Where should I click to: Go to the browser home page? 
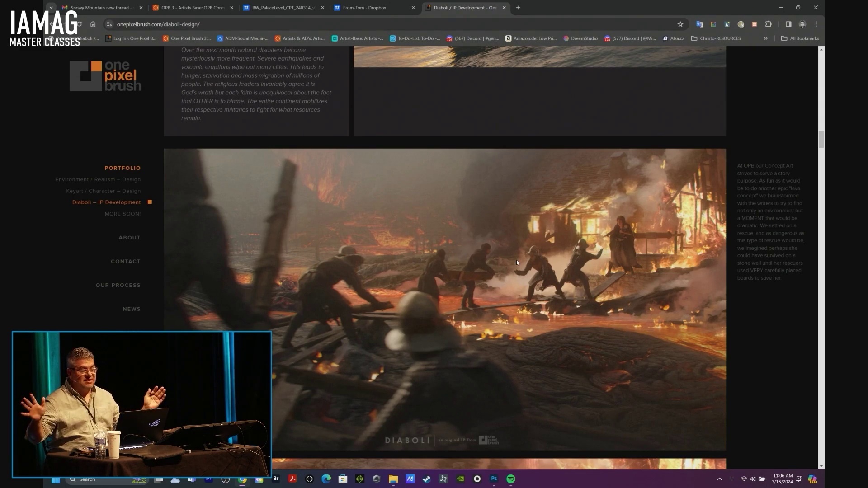(93, 24)
